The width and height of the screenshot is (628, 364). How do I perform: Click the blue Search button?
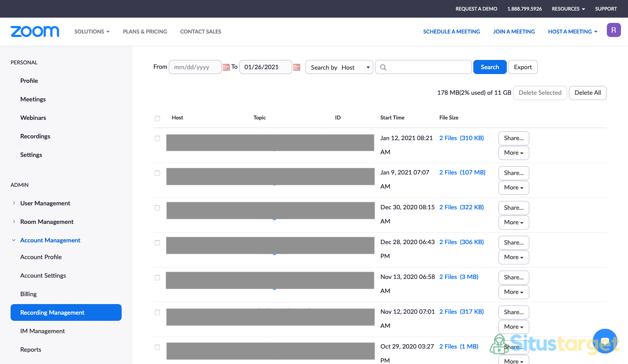[x=490, y=67]
